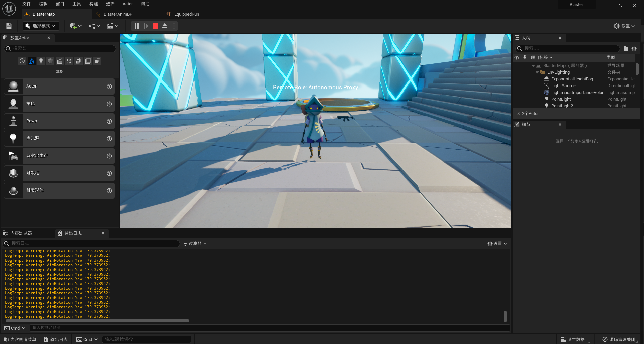644x344 pixels.
Task: Open the 构建 menu
Action: 94,4
